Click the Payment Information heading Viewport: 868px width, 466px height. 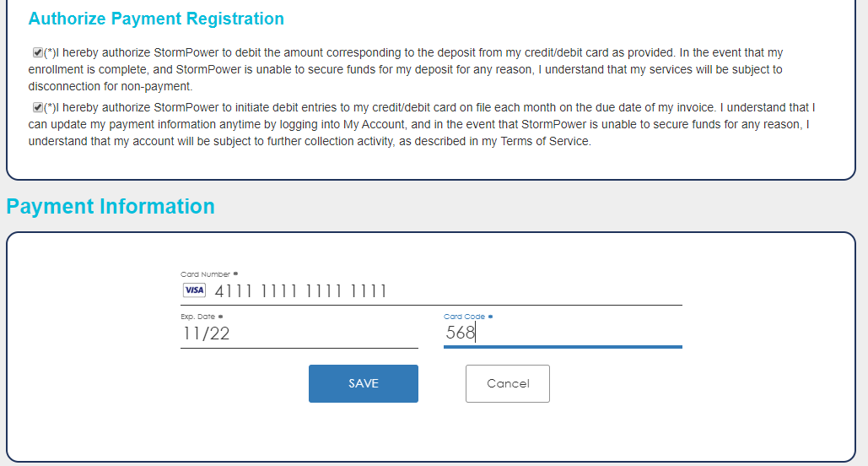tap(111, 206)
